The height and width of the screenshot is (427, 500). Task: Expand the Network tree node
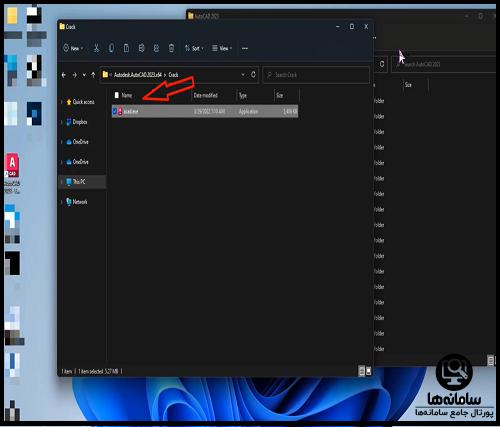pyautogui.click(x=62, y=202)
